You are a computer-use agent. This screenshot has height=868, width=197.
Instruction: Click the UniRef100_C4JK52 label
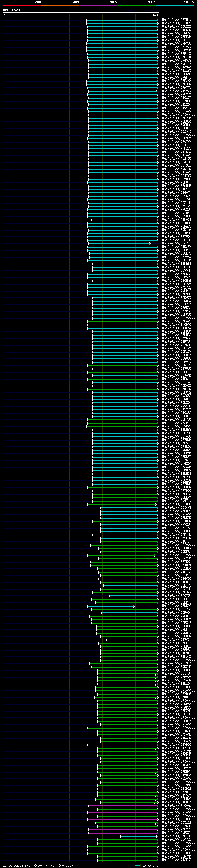tap(177, 328)
